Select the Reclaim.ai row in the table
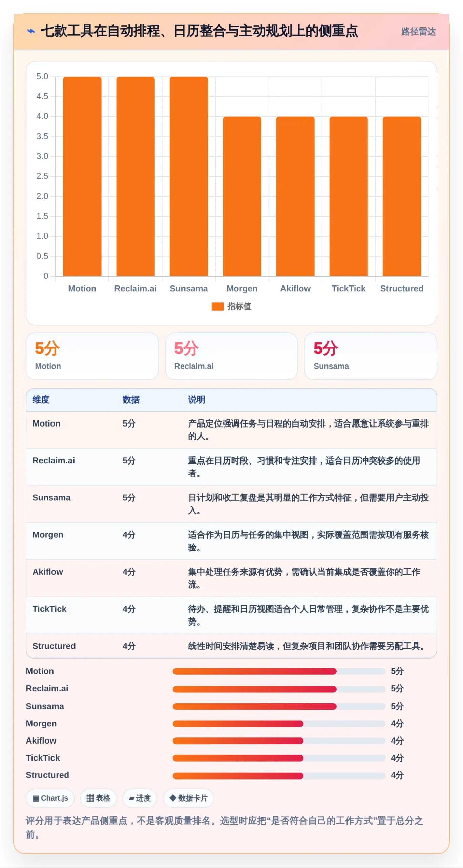This screenshot has height=868, width=463. tap(231, 467)
